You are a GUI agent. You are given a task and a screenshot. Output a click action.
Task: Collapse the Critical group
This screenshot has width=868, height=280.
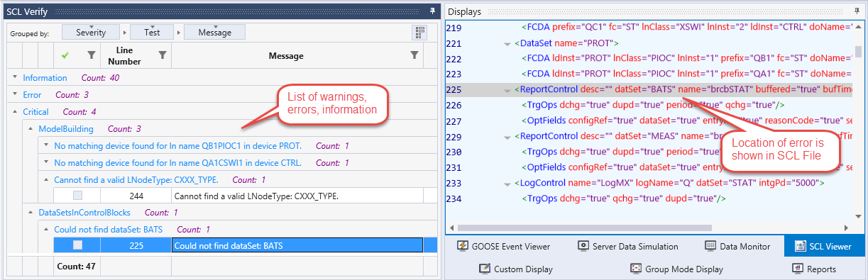pyautogui.click(x=15, y=112)
